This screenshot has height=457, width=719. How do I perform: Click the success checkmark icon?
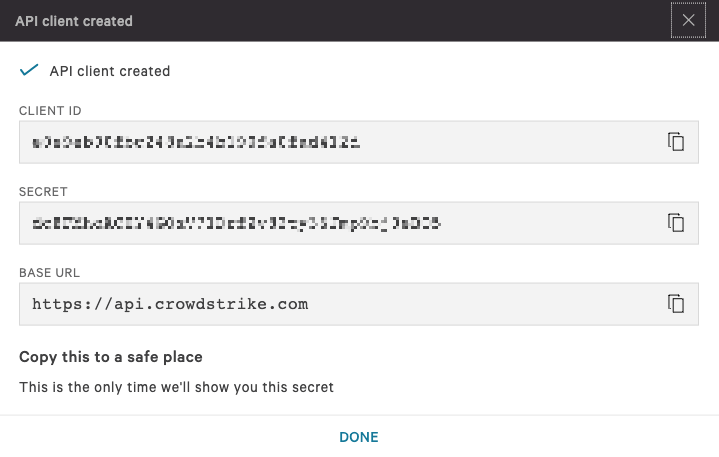click(x=29, y=70)
